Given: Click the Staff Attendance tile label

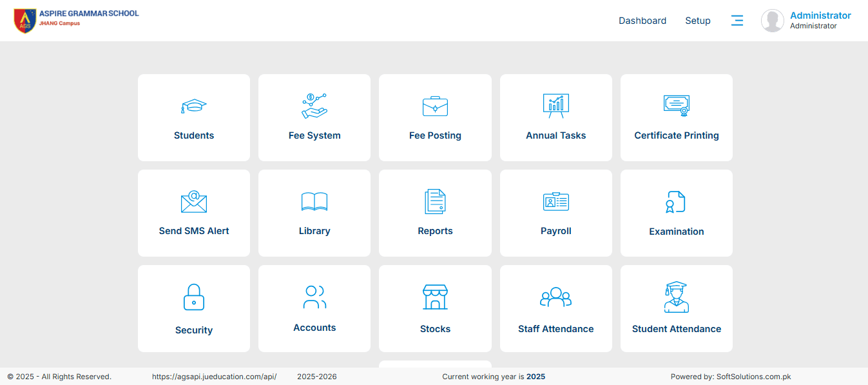Looking at the screenshot, I should (556, 329).
